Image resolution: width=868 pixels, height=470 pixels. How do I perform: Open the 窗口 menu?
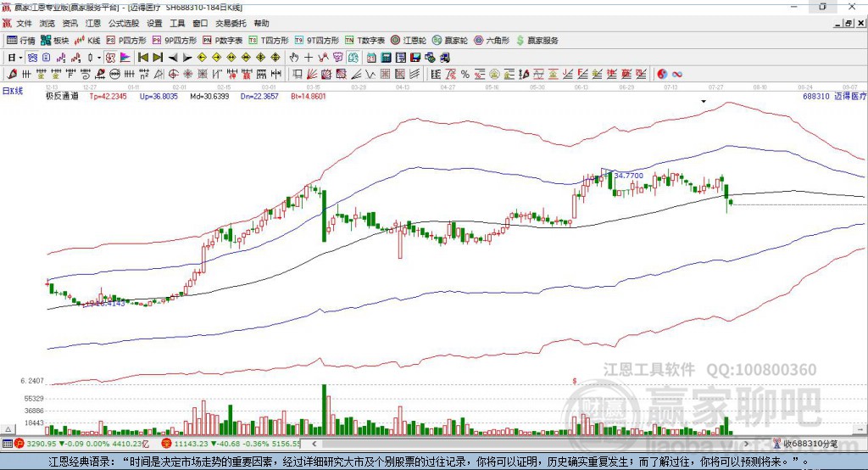click(200, 23)
